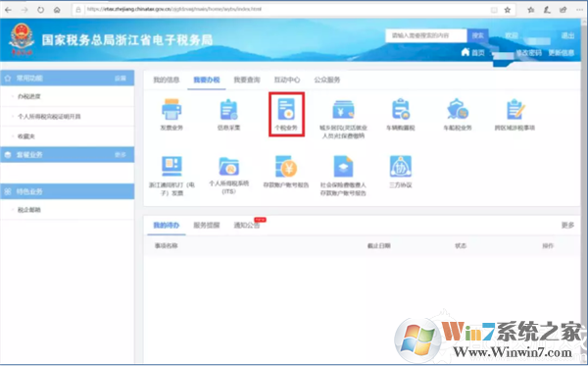The image size is (588, 366).
Task: Switch to the 我要查询 tab
Action: click(x=247, y=79)
